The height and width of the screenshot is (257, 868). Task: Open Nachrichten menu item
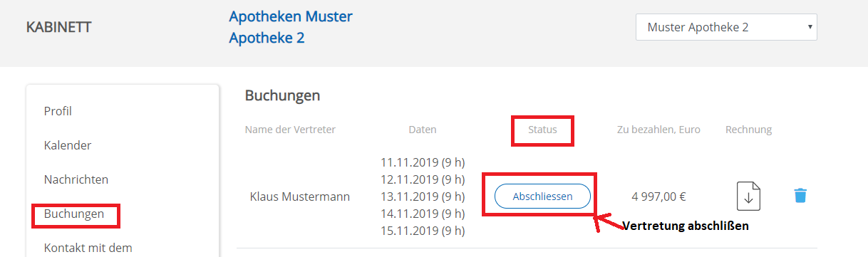[x=76, y=179]
